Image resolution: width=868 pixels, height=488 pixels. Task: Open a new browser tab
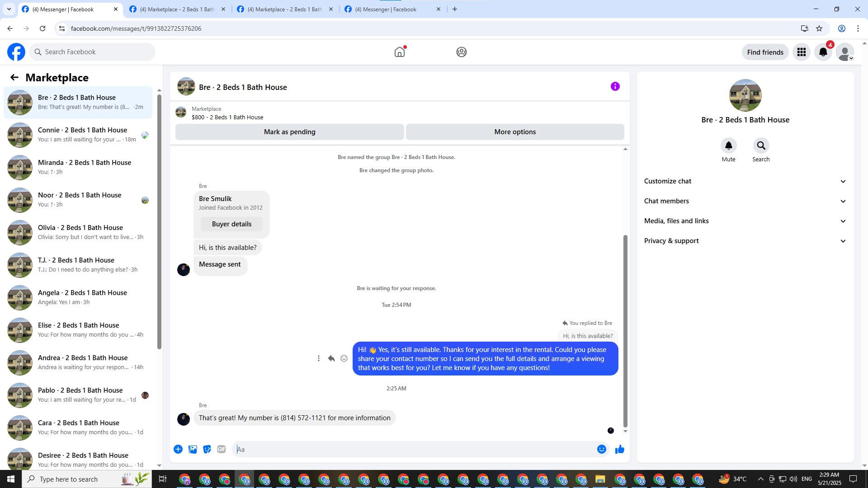455,9
